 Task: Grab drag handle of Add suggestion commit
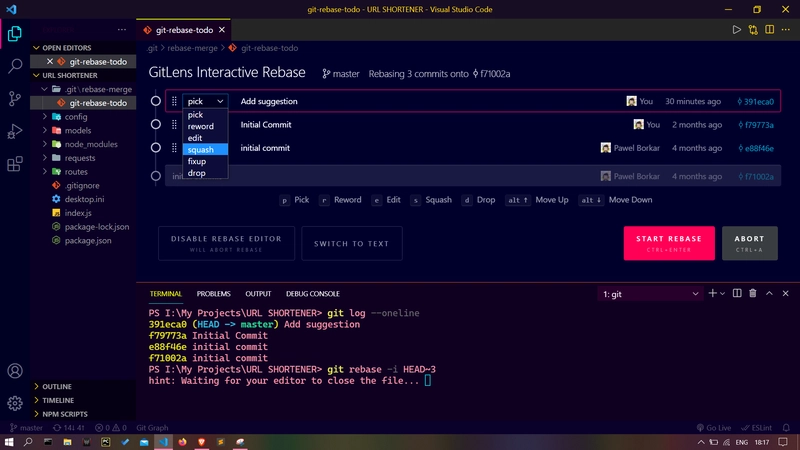(x=174, y=101)
